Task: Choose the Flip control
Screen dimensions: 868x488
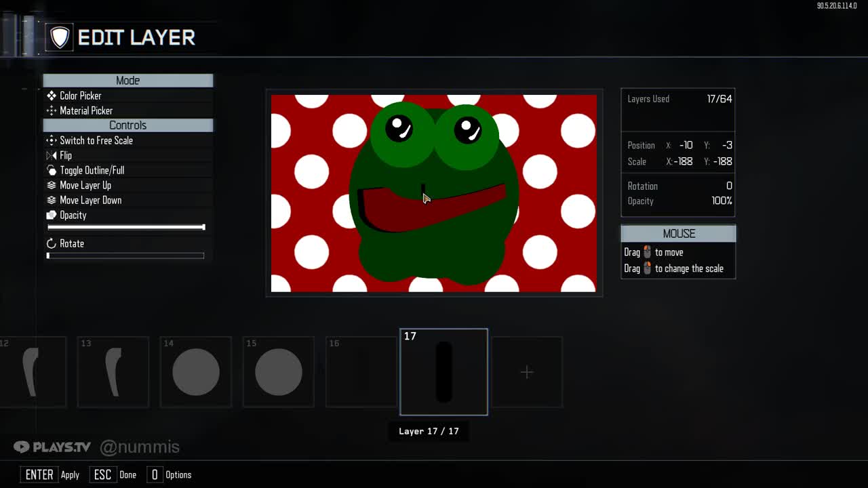Action: coord(128,155)
